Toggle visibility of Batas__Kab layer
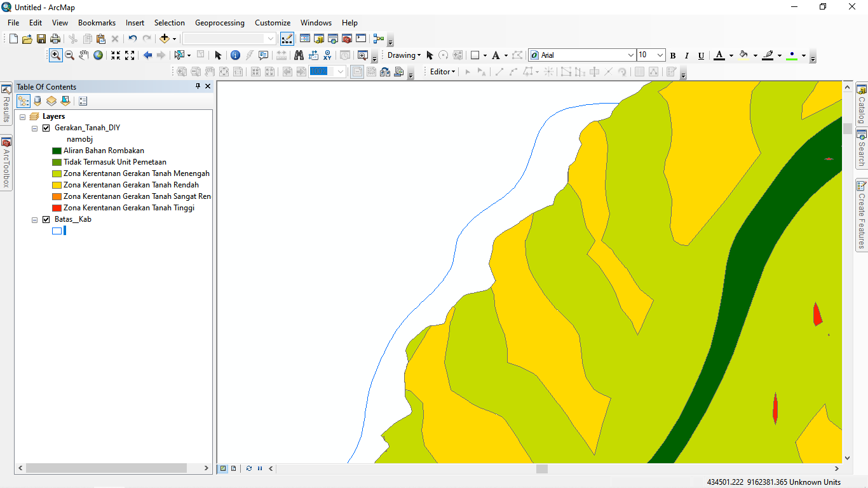 coord(46,219)
